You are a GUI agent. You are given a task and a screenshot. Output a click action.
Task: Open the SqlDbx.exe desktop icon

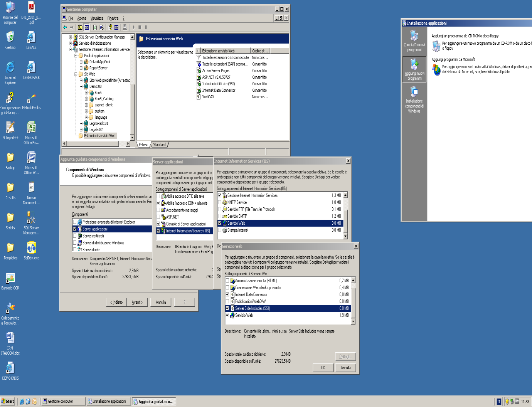pyautogui.click(x=31, y=251)
